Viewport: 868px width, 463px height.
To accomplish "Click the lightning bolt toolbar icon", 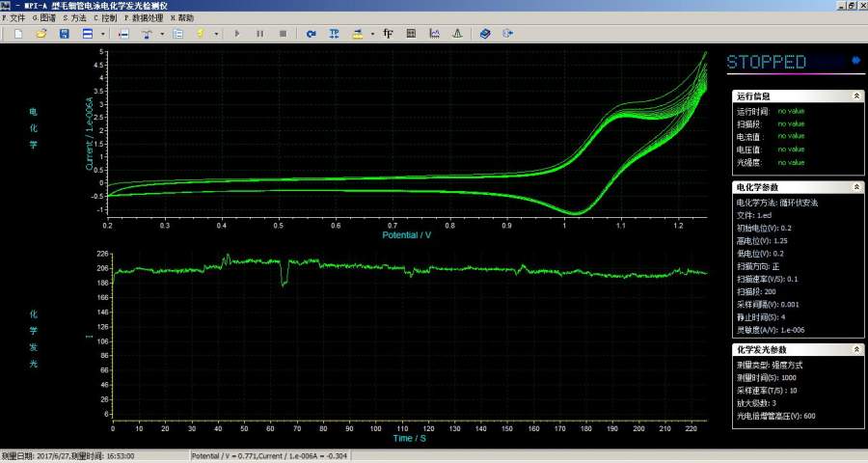I will click(x=201, y=34).
